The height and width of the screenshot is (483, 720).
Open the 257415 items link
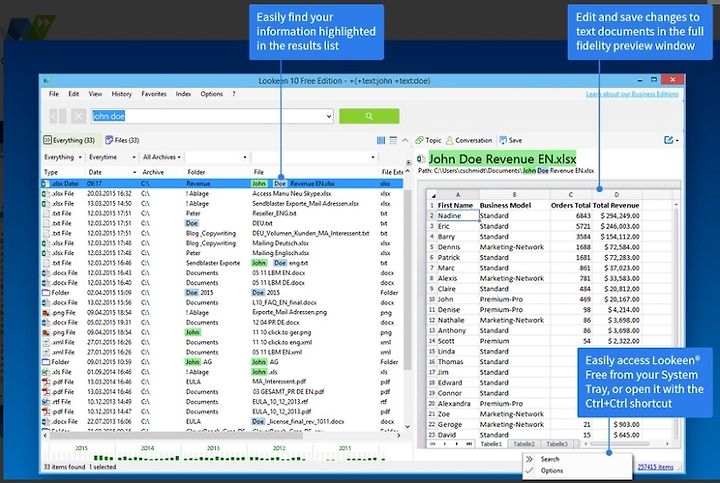[x=655, y=467]
